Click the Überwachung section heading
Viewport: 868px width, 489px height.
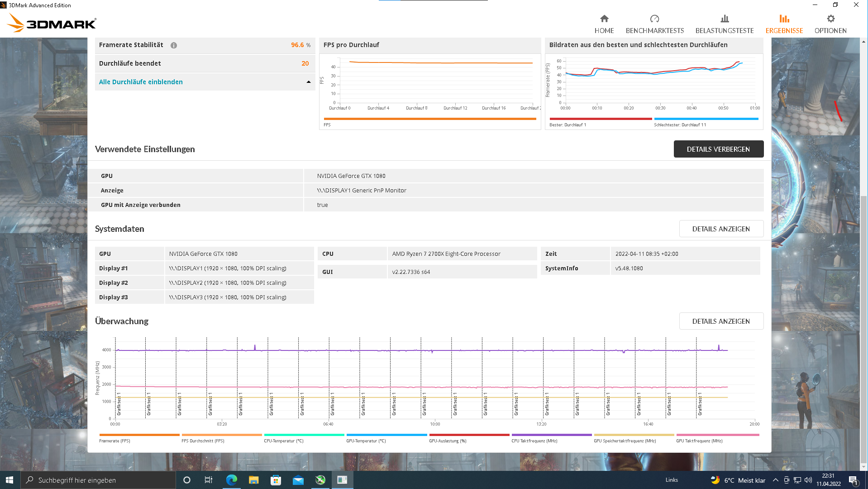(122, 321)
